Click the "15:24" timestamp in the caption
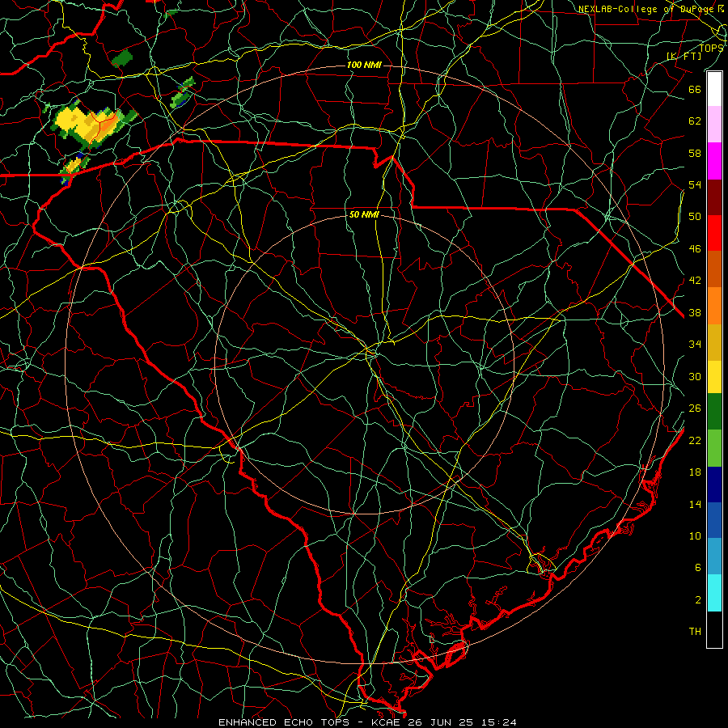Screen dimensions: 728x728 pyautogui.click(x=499, y=722)
